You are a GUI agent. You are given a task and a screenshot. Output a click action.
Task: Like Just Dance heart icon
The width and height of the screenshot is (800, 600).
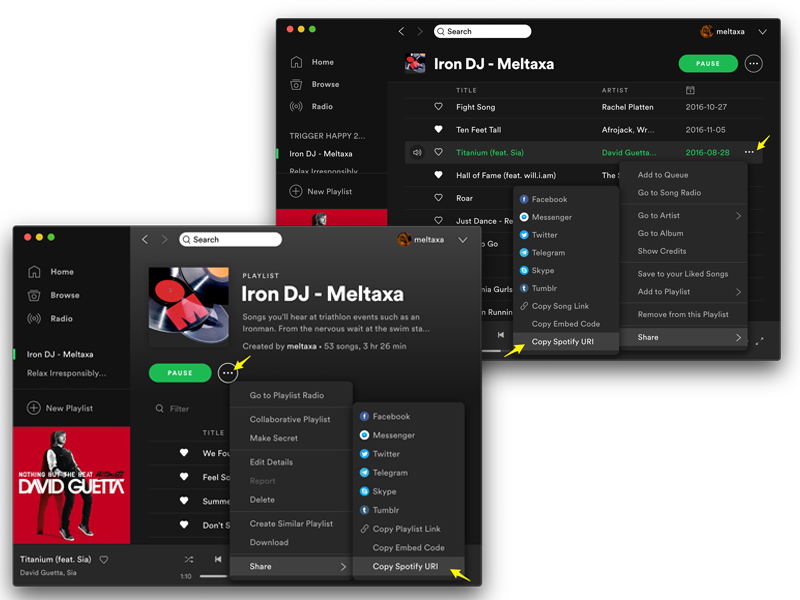click(x=438, y=220)
